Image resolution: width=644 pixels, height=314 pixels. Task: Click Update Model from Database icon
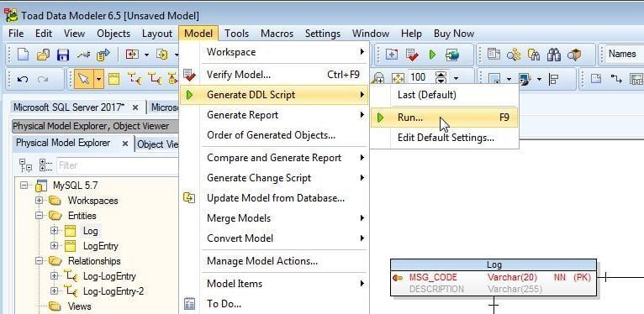point(189,198)
